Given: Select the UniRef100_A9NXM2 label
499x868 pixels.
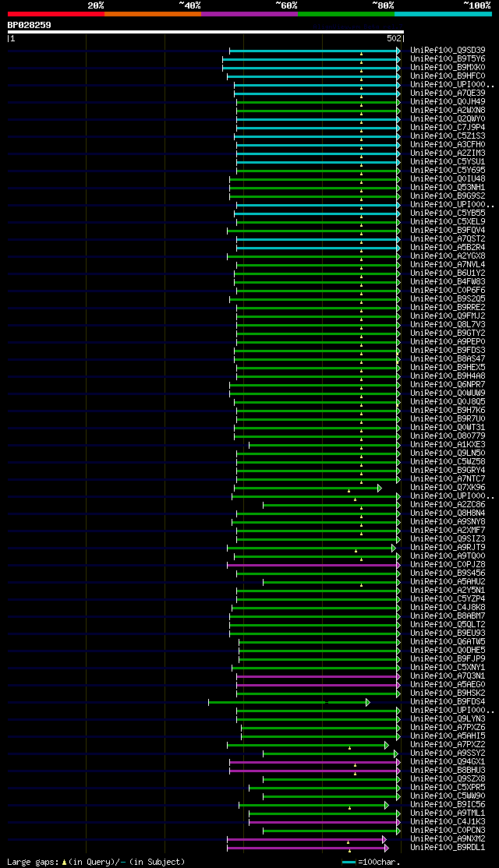Looking at the screenshot, I should click(x=448, y=839).
